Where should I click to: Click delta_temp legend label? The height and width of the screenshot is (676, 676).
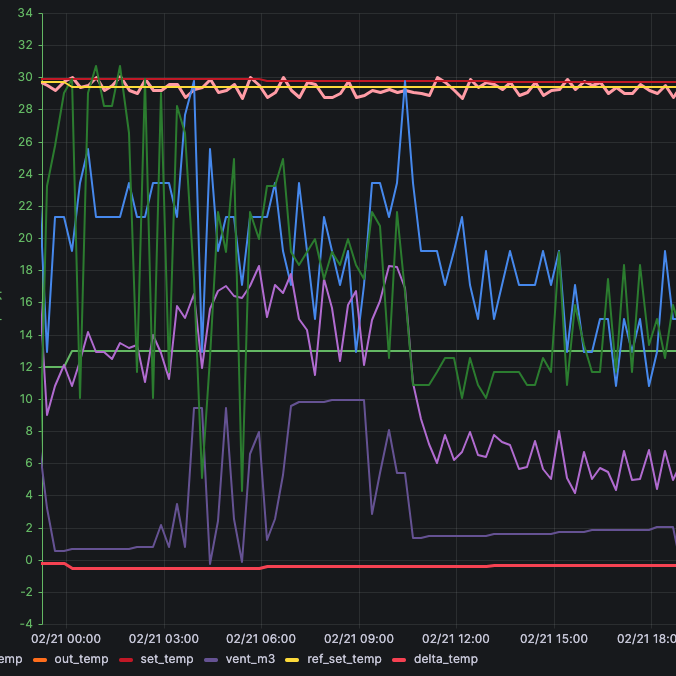pos(444,659)
